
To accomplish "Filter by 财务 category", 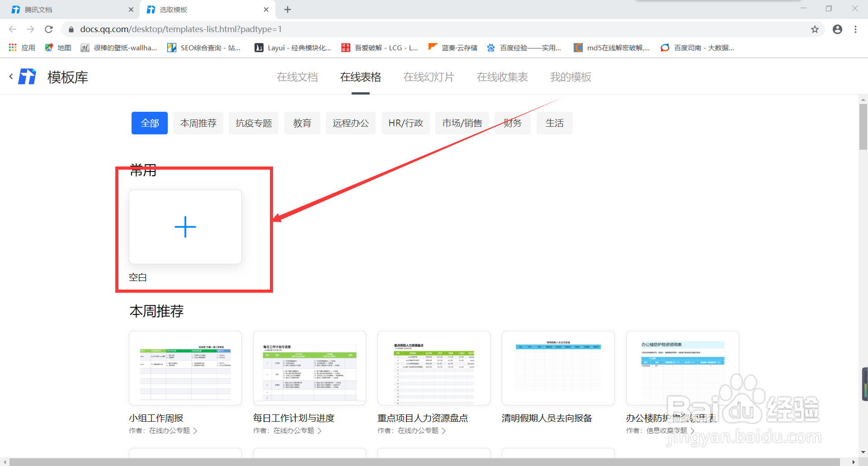I will (x=513, y=123).
